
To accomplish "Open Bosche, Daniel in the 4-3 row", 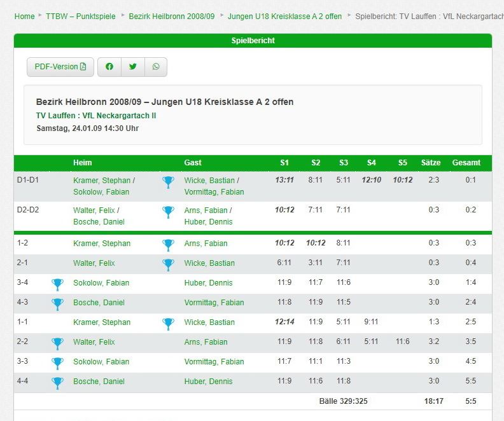I will pos(99,303).
